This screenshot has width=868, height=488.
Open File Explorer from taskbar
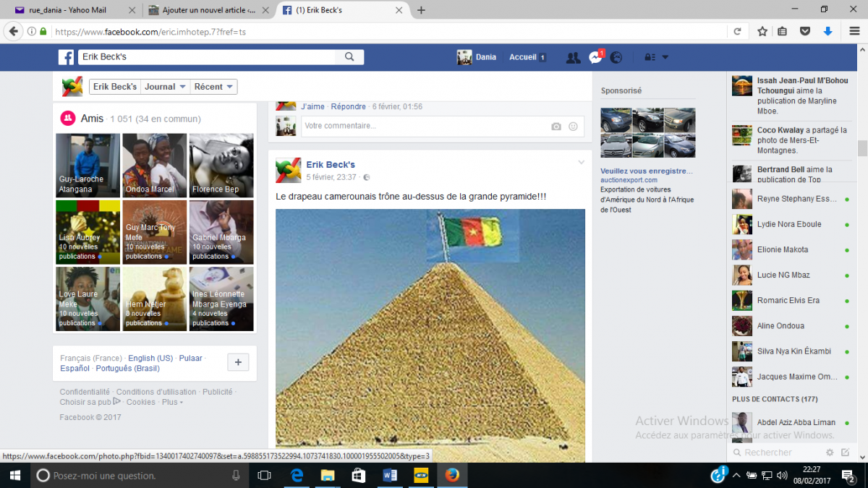(x=328, y=476)
